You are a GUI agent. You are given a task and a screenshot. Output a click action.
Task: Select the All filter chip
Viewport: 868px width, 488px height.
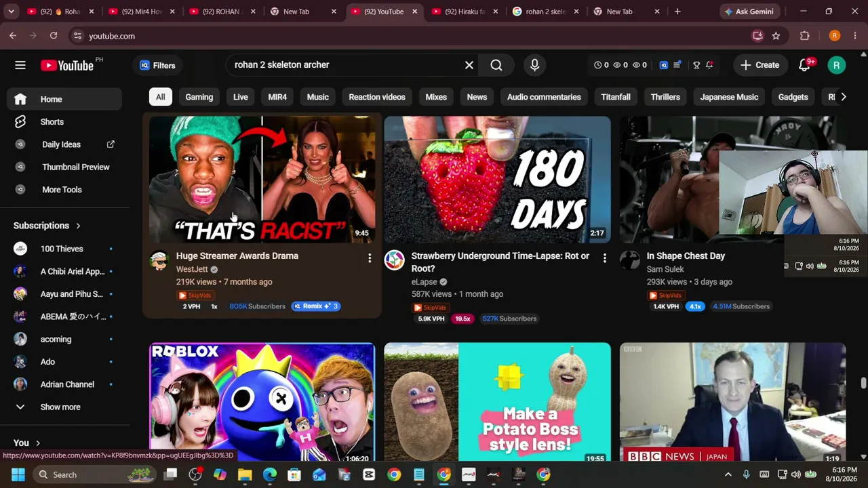[x=160, y=97]
